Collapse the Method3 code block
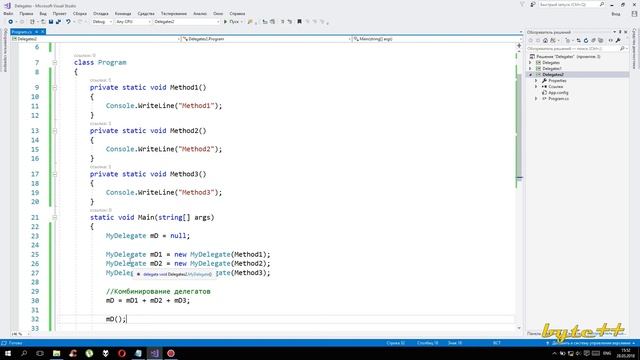 coord(54,174)
